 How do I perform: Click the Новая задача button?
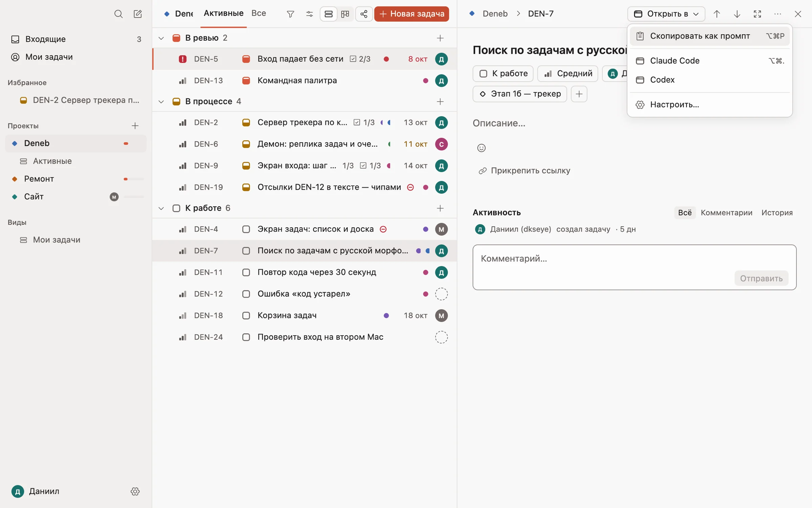pyautogui.click(x=411, y=14)
